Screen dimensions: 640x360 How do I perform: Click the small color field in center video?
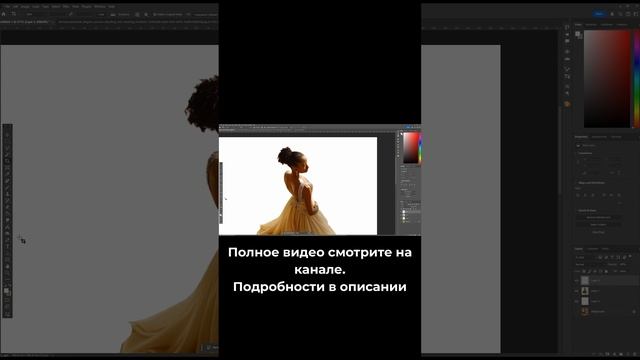point(411,148)
